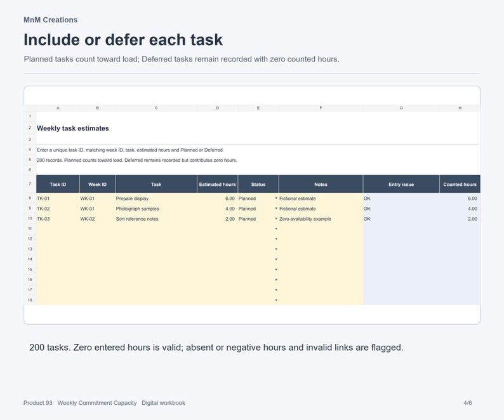
Task: Select row 10 header number
Action: [x=30, y=218]
